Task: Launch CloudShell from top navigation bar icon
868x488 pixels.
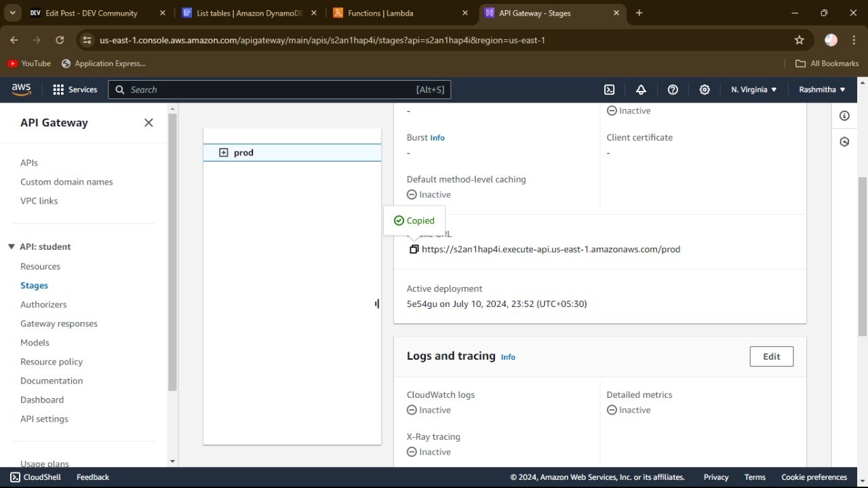Action: (x=609, y=90)
